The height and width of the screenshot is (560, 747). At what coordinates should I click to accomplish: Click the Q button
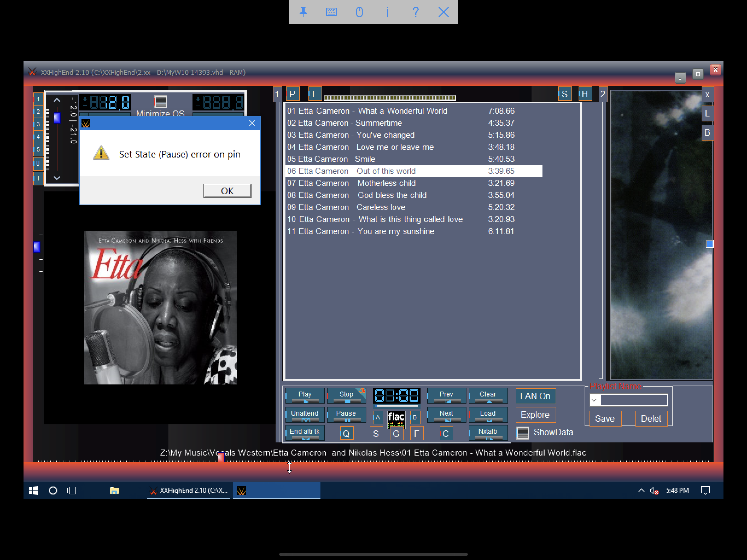[346, 433]
